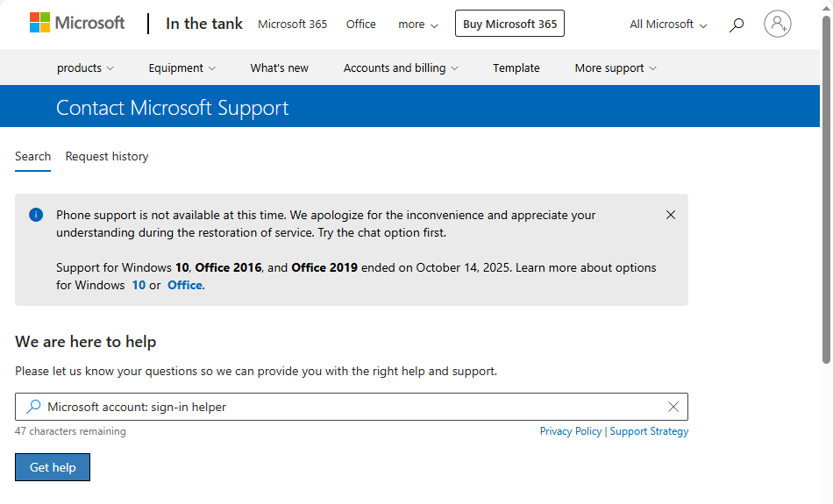Screen dimensions: 833x504
Task: Open the header search magnifier icon
Action: (x=737, y=25)
